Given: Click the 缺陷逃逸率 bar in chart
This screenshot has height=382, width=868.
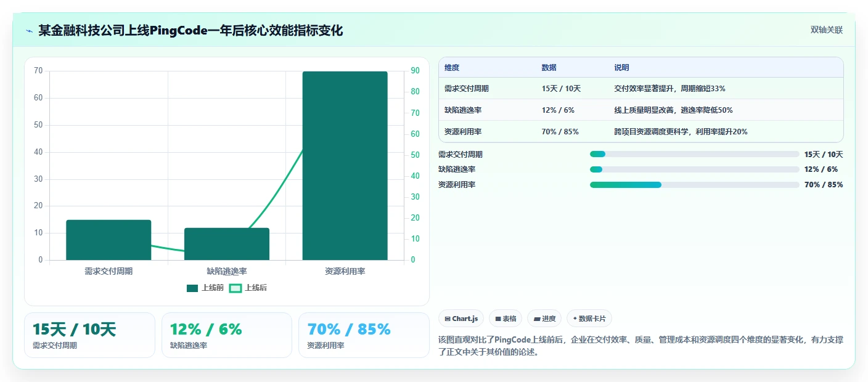Looking at the screenshot, I should (227, 244).
